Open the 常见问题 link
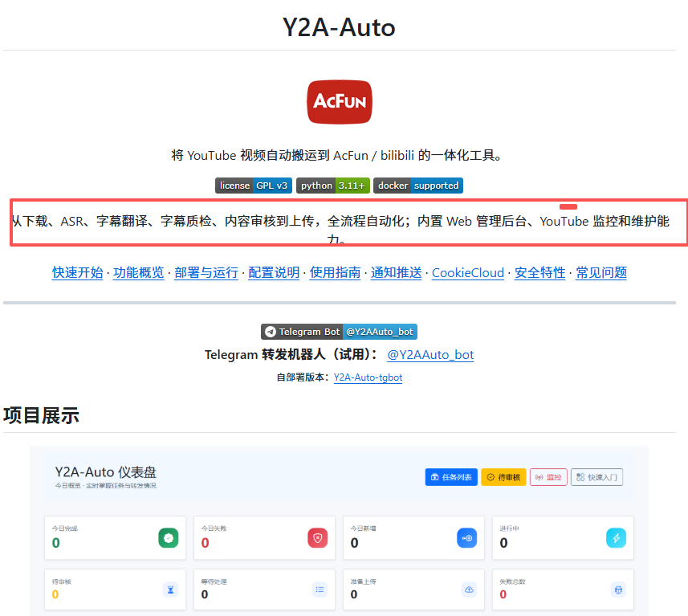688x616 pixels. click(601, 272)
